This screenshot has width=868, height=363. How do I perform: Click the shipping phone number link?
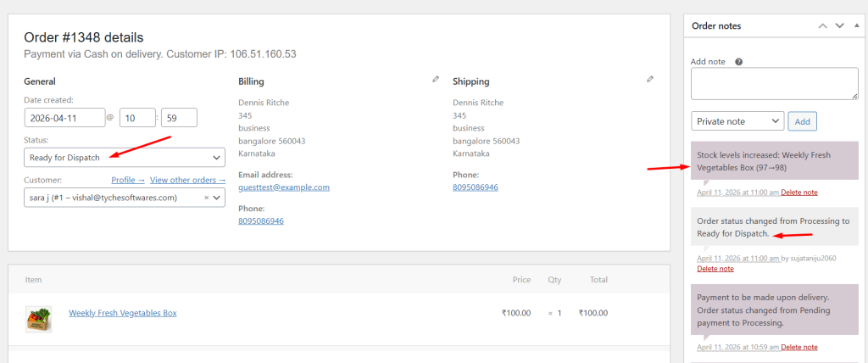point(476,187)
